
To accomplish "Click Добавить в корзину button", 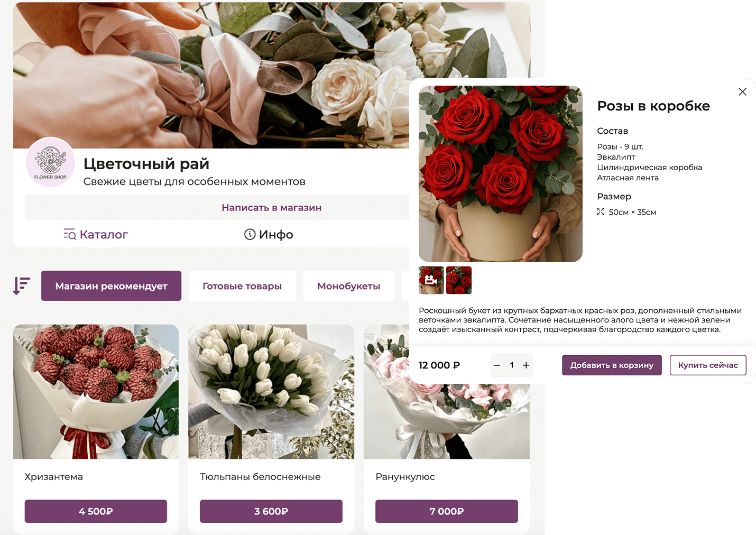I will click(x=612, y=365).
